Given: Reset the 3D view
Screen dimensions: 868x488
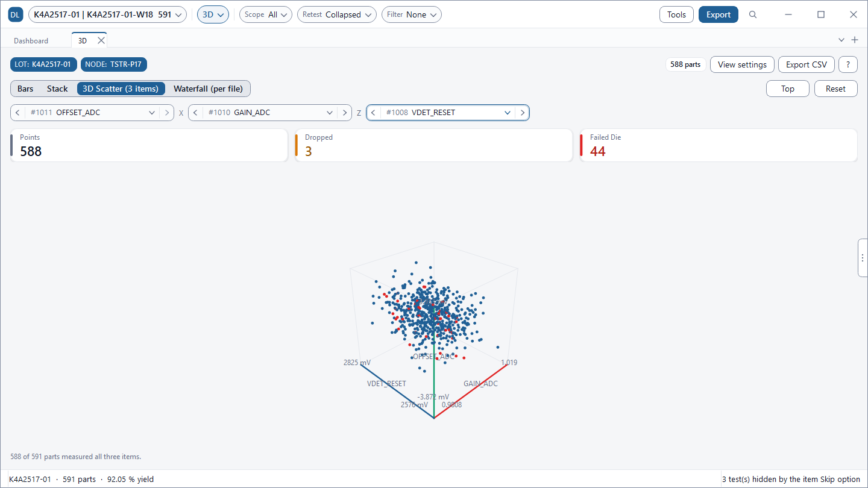Looking at the screenshot, I should [x=836, y=89].
